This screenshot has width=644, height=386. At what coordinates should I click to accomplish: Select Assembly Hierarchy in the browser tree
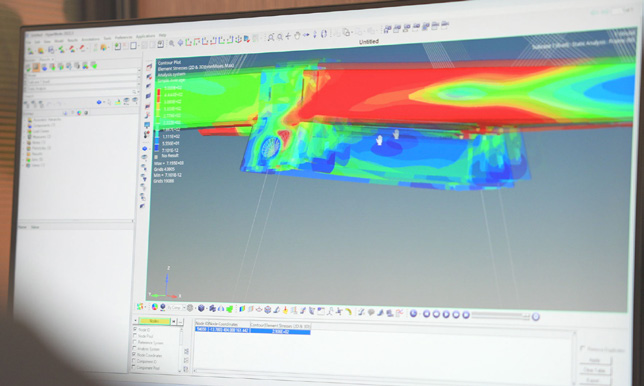click(x=47, y=119)
